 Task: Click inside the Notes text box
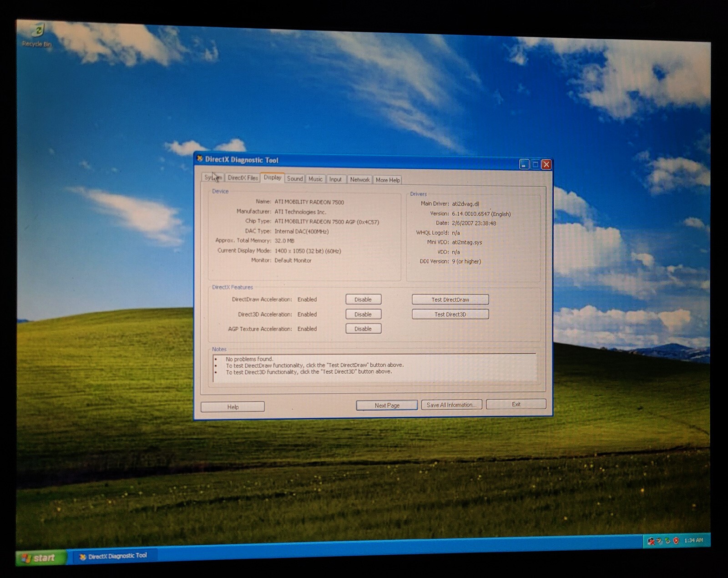[x=374, y=368]
